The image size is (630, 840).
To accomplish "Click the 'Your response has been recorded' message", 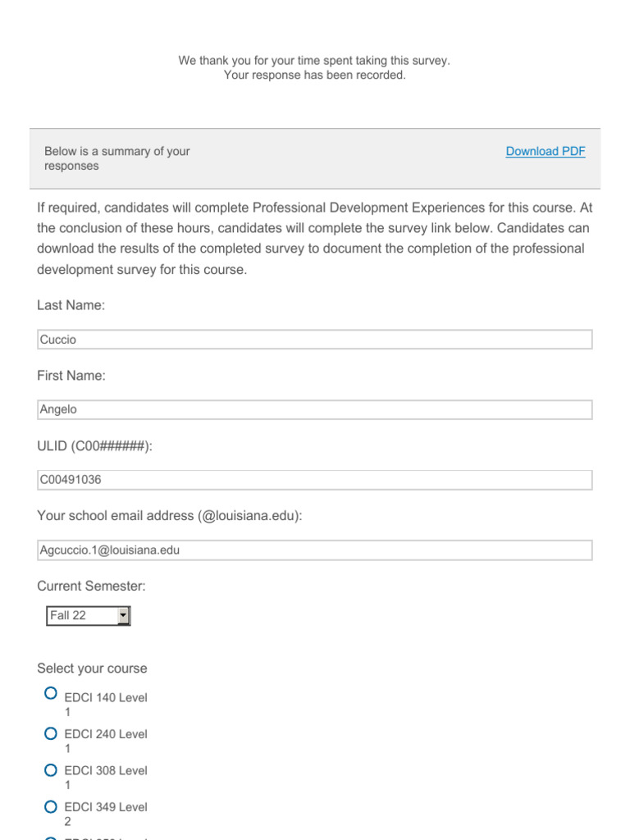I will (314, 75).
